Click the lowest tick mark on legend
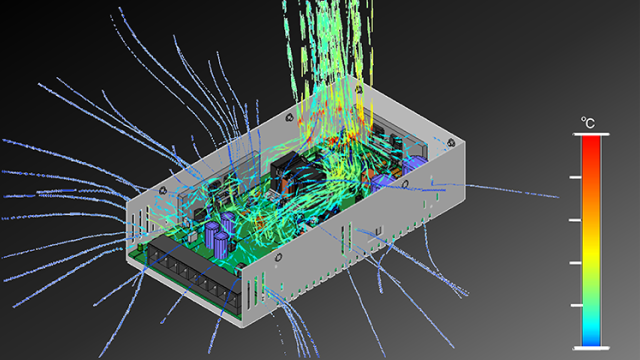The width and height of the screenshot is (640, 360). 576,305
